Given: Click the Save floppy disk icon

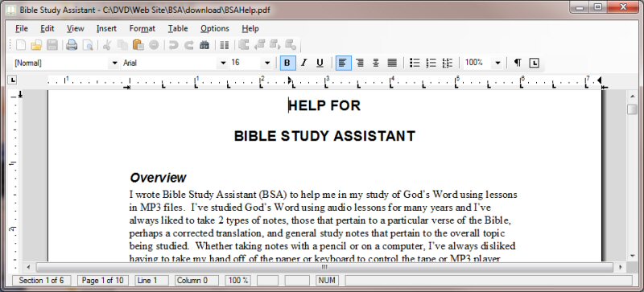Looking at the screenshot, I should point(52,45).
